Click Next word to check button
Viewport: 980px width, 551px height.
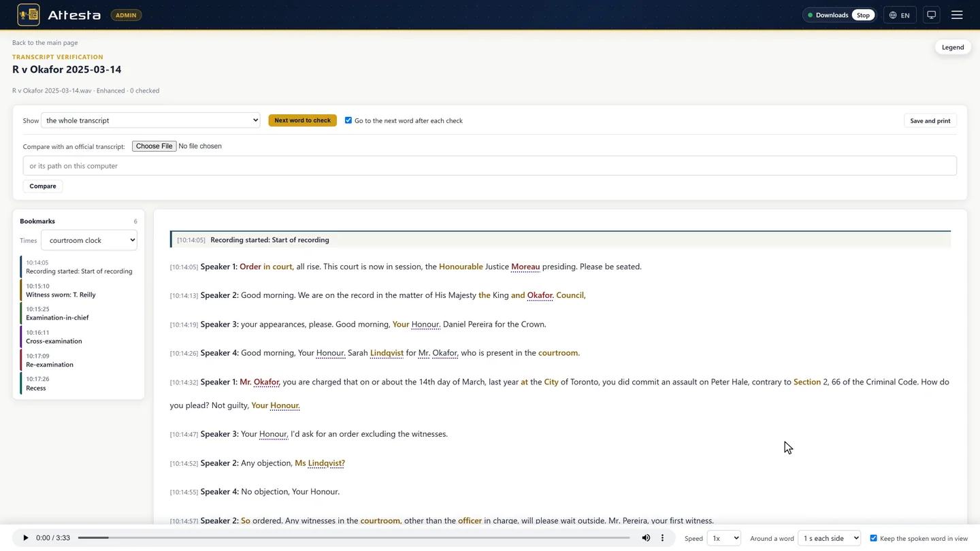point(302,120)
